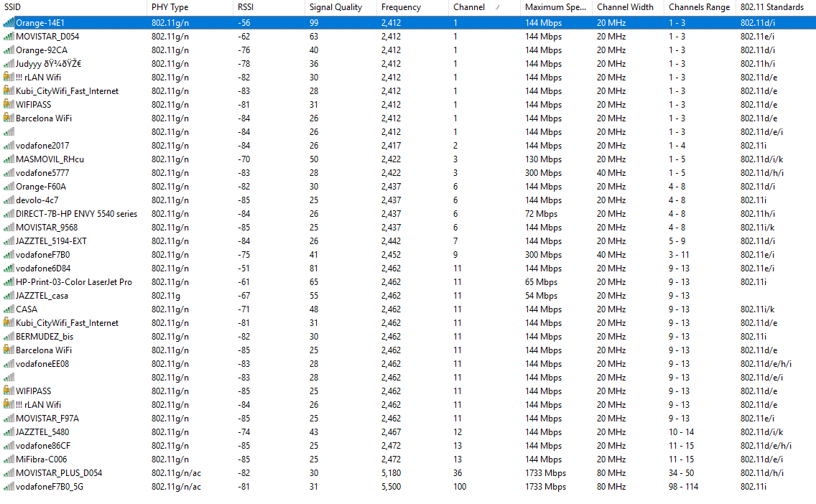Viewport: 816px width, 504px height.
Task: Click the signal icon next to vodafone5777
Action: pyautogui.click(x=9, y=173)
